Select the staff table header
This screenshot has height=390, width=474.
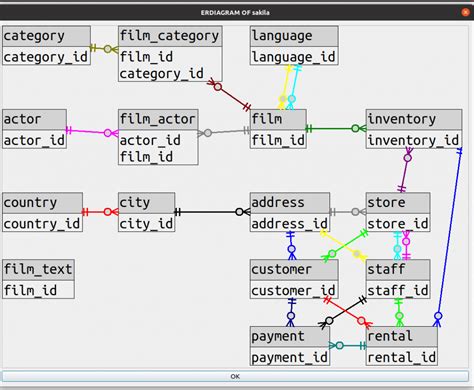[398, 270]
